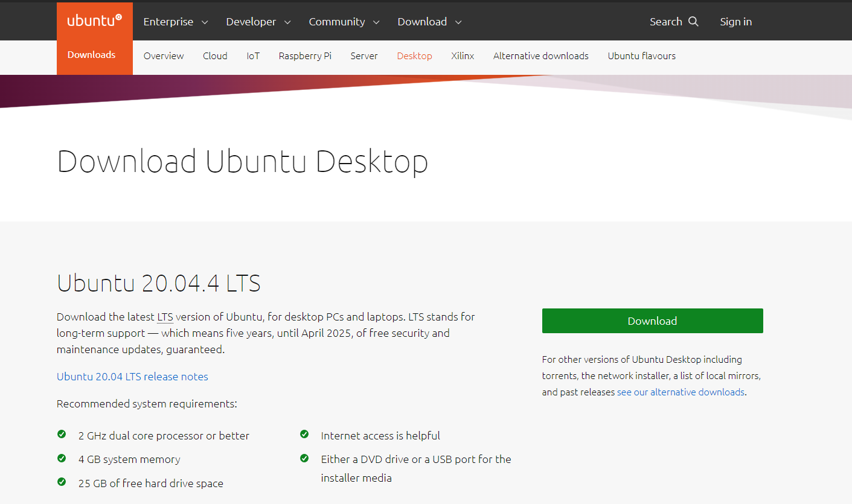Select the Desktop tab
The height and width of the screenshot is (504, 852).
414,56
